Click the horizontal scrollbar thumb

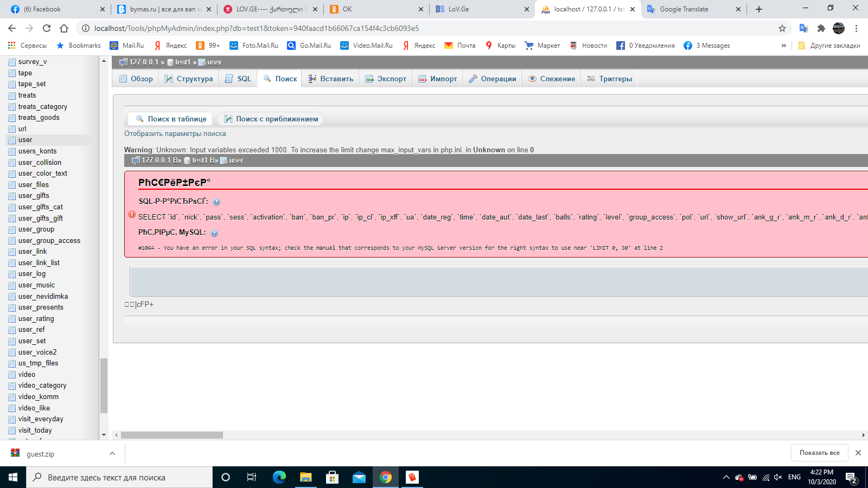point(171,435)
